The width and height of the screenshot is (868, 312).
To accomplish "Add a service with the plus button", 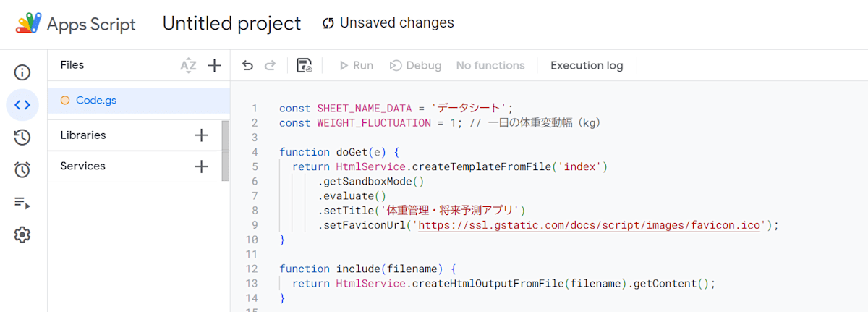I will point(202,166).
